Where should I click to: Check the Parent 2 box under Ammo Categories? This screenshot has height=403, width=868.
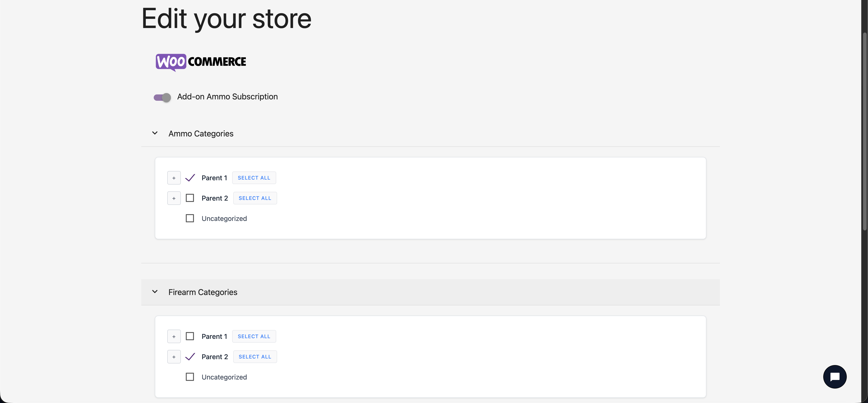click(x=190, y=198)
